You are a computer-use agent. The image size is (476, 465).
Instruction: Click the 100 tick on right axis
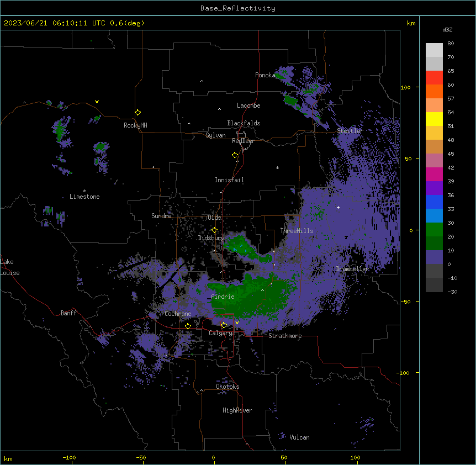click(405, 87)
